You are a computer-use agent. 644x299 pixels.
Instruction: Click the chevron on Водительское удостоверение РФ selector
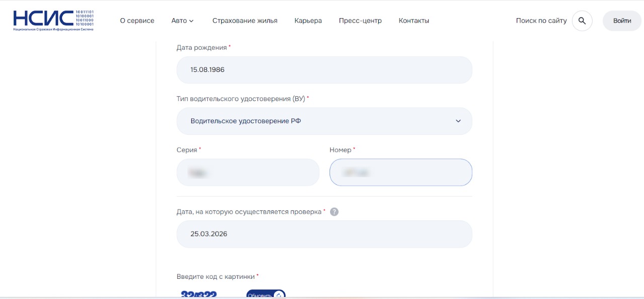(458, 121)
